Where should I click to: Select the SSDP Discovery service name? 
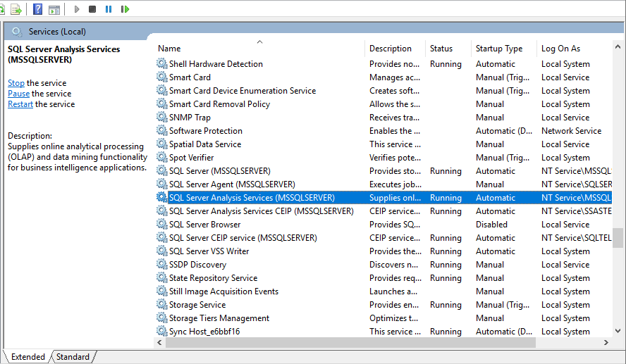click(197, 265)
